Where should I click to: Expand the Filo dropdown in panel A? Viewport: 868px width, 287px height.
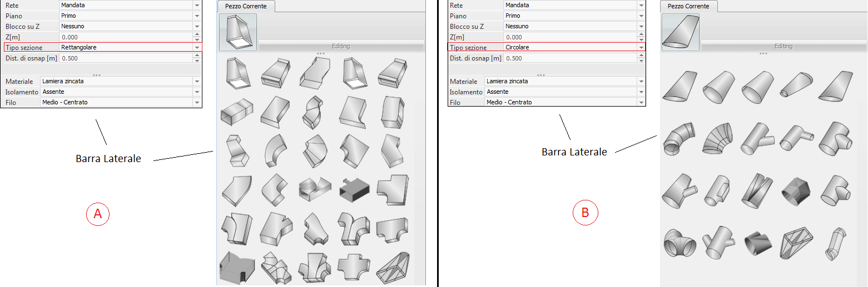click(197, 103)
